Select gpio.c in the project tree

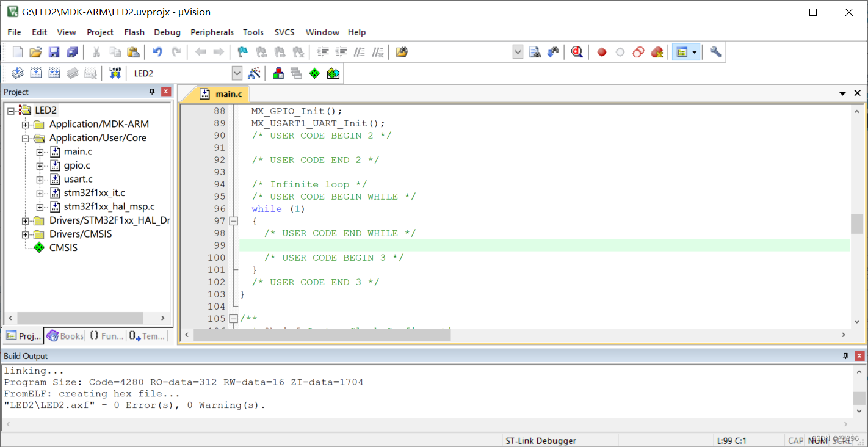click(77, 165)
